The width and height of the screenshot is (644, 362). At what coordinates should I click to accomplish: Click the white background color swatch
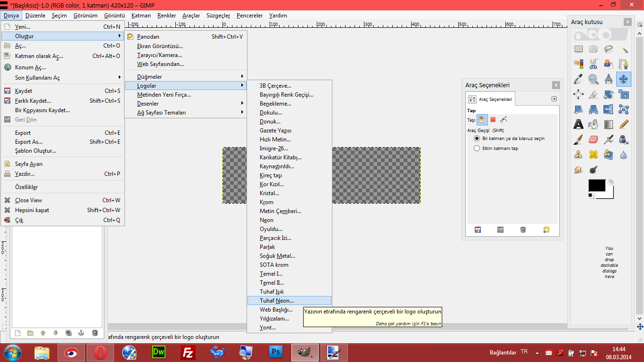point(610,194)
